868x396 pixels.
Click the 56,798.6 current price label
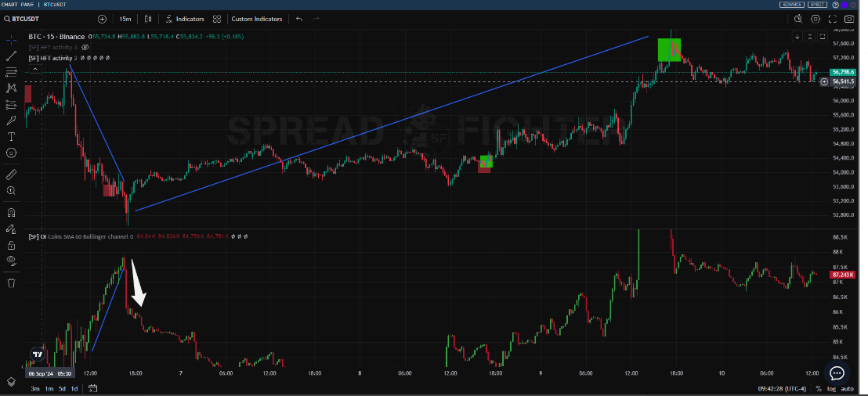[x=843, y=73]
